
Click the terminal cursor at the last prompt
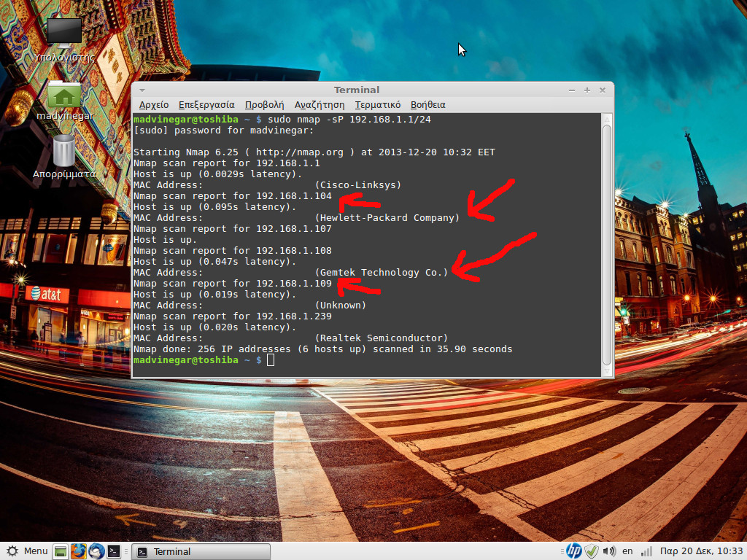pos(271,360)
